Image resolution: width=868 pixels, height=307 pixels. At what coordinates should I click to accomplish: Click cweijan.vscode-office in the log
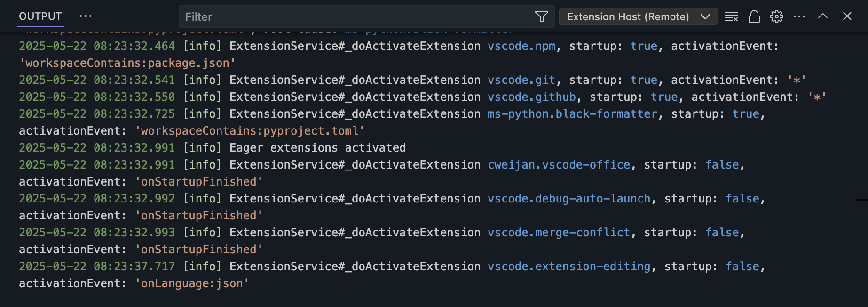tap(559, 165)
